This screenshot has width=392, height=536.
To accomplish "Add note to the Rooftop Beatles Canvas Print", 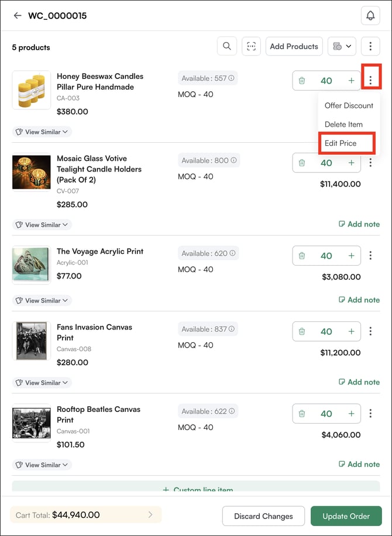I will point(359,464).
